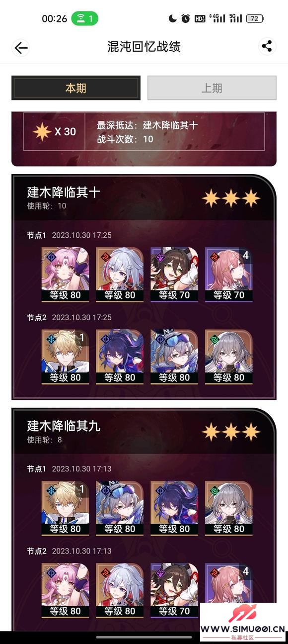
Task: Tap the battery indicator showing 72
Action: click(255, 18)
